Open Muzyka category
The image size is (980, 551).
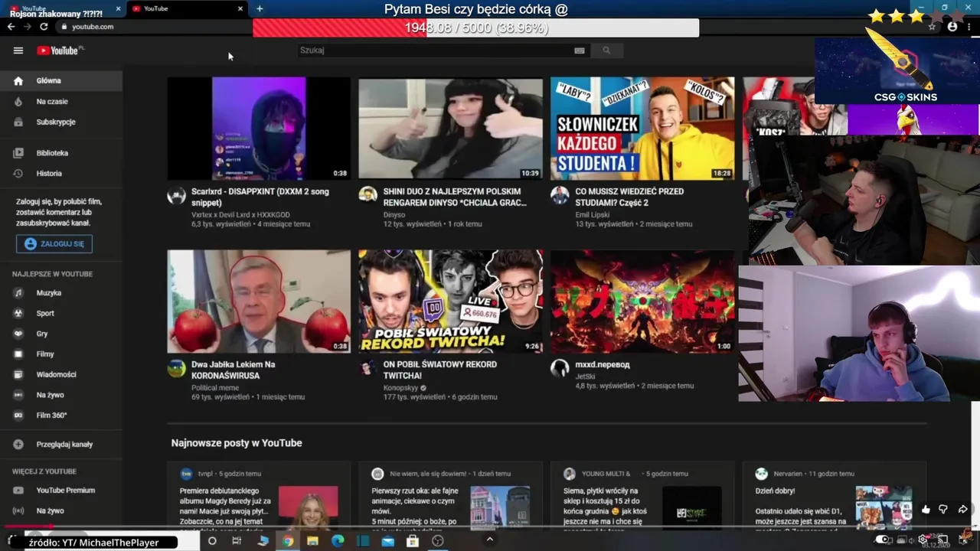click(x=61, y=293)
